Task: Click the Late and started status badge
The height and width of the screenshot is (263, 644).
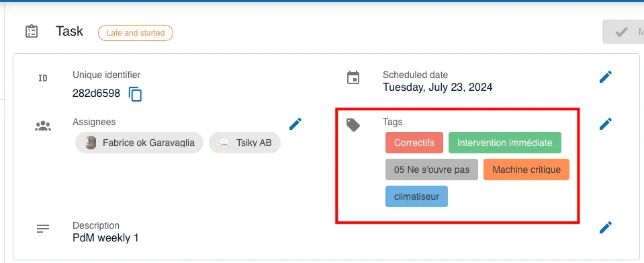Action: [136, 33]
